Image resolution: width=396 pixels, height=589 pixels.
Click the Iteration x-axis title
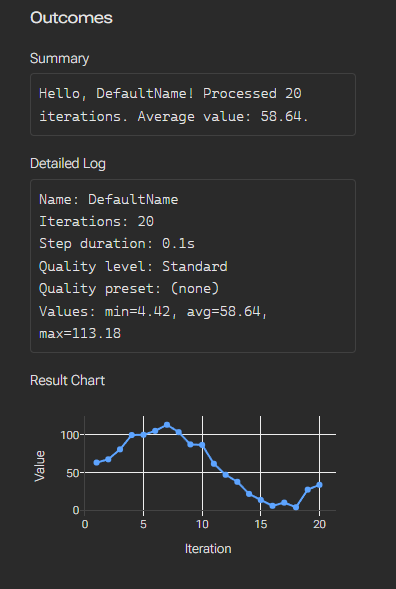coord(208,549)
